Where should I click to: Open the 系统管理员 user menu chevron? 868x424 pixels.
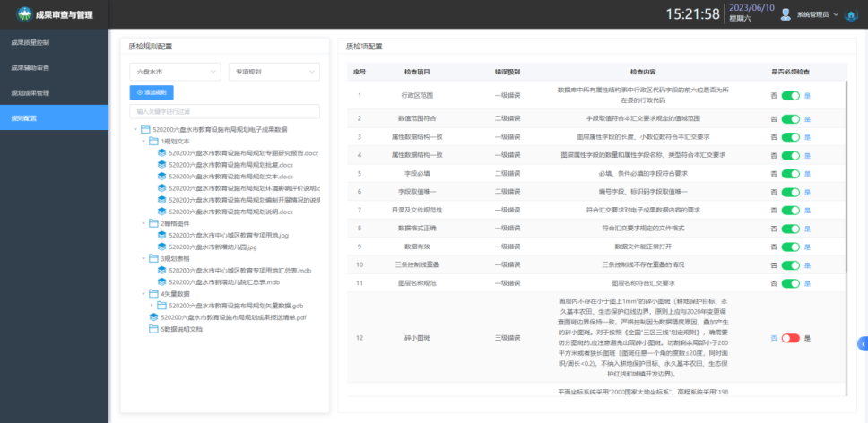836,15
